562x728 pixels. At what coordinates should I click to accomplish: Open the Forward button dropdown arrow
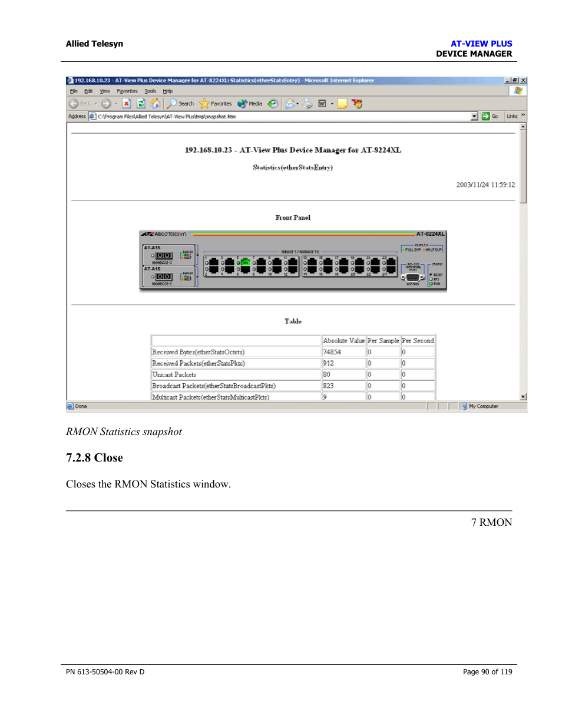(x=116, y=104)
